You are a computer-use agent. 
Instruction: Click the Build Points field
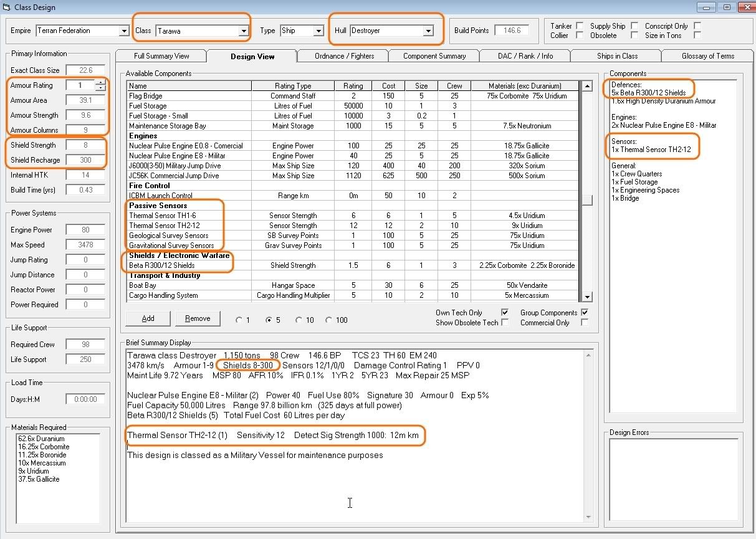point(512,31)
